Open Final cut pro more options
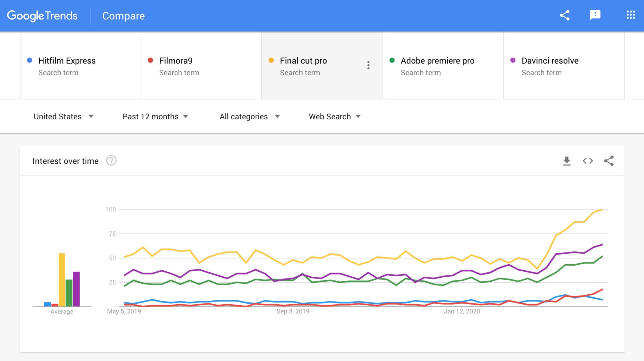Image resolution: width=644 pixels, height=361 pixels. click(368, 65)
